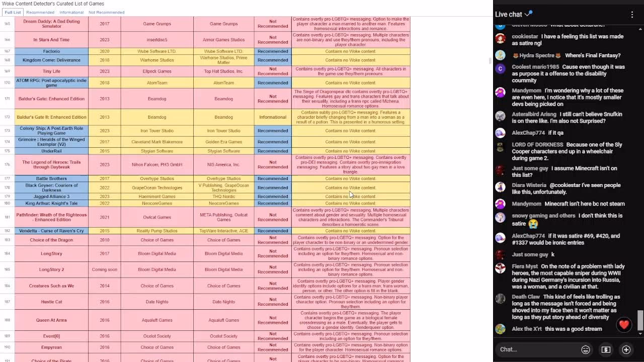Select the 'Reality Pump Studios' developer cell
644x362 pixels.
tap(157, 231)
